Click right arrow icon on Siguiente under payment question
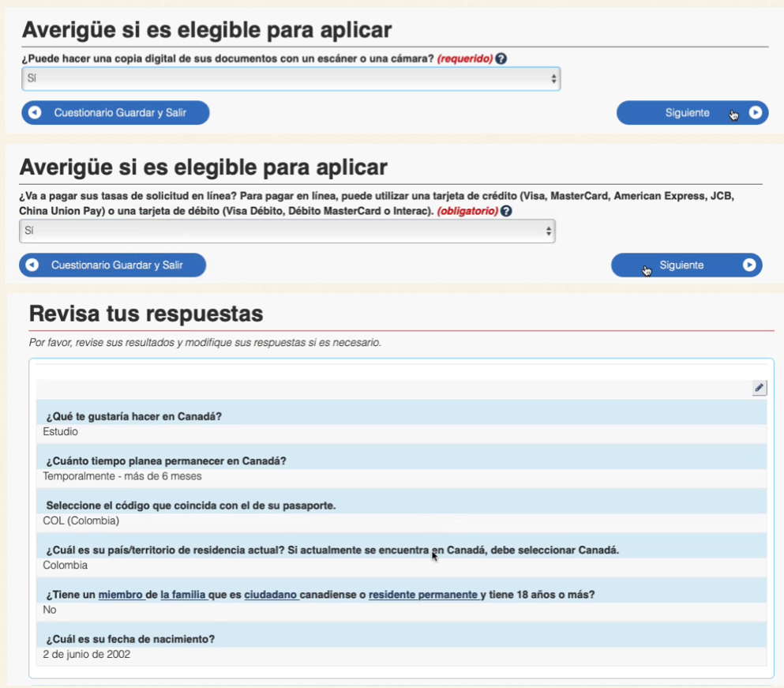784x688 pixels. (x=748, y=265)
